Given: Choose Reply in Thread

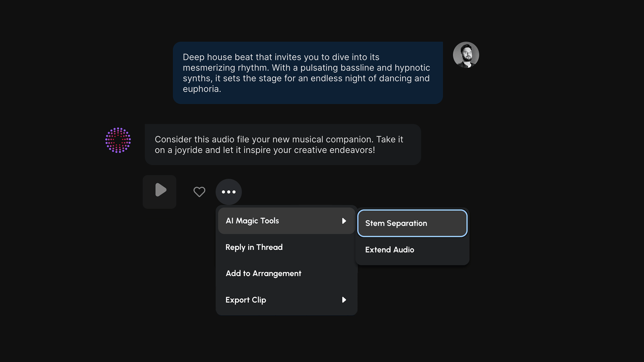Looking at the screenshot, I should pos(254,247).
